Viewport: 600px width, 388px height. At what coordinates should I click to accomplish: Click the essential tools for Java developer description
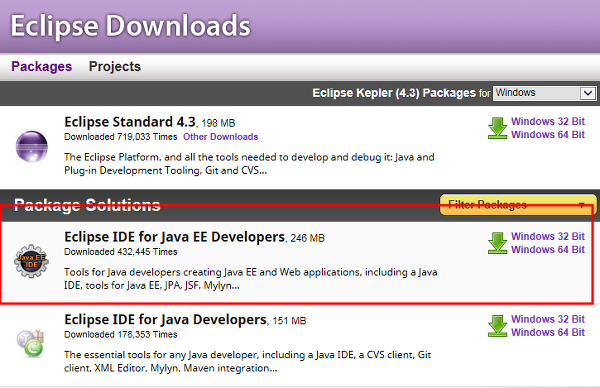pyautogui.click(x=248, y=362)
